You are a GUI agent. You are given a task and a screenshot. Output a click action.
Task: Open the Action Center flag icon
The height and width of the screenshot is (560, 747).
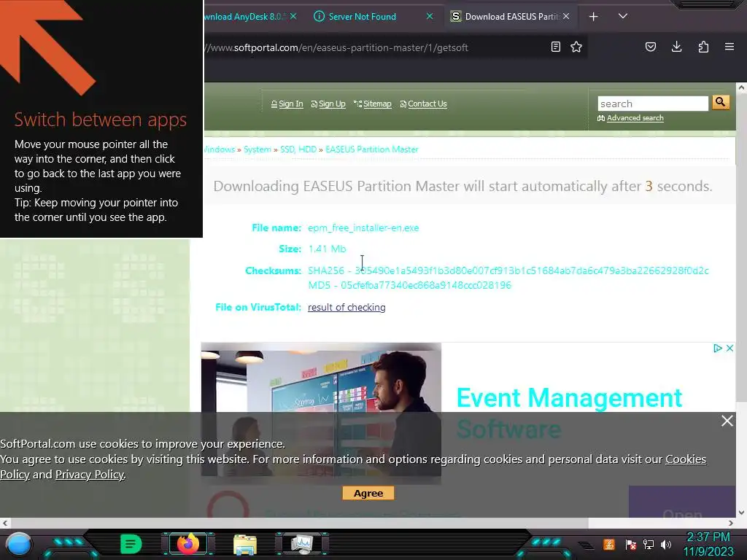pyautogui.click(x=630, y=544)
